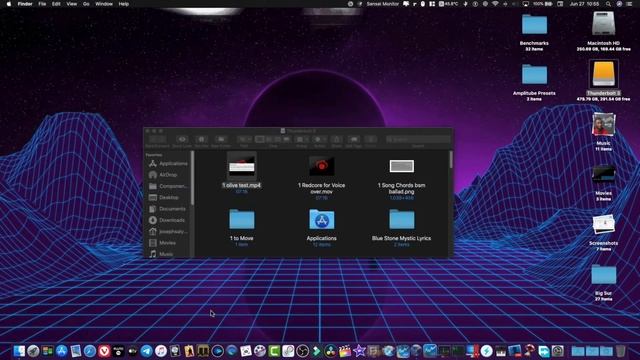The image size is (640, 360).
Task: Click the Share toolbar icon
Action: click(x=336, y=140)
